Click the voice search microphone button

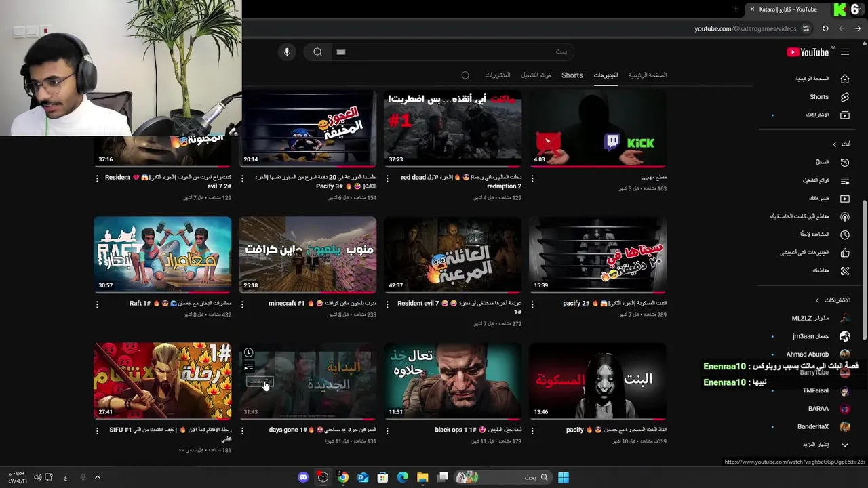point(287,52)
